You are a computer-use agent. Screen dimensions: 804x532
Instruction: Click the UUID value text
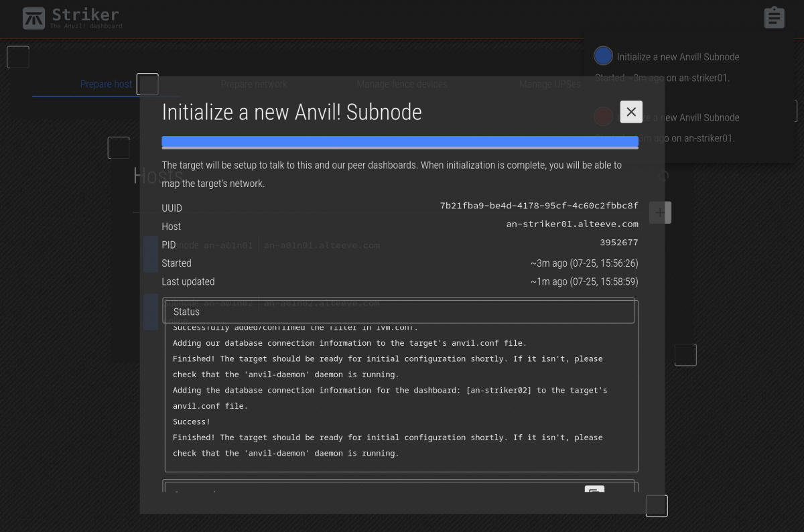[x=539, y=206]
